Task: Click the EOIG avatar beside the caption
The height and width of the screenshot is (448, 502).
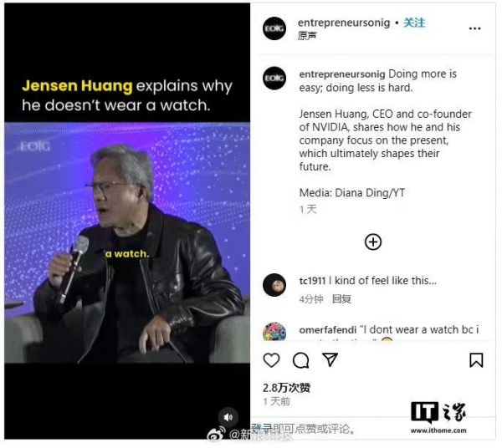Action: click(x=274, y=79)
